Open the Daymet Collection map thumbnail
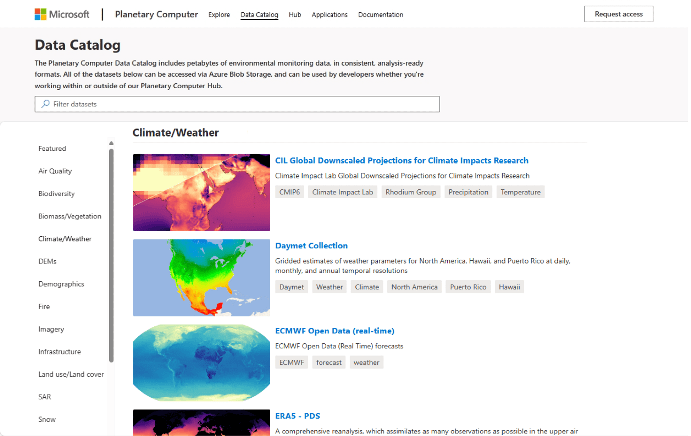 (x=201, y=277)
